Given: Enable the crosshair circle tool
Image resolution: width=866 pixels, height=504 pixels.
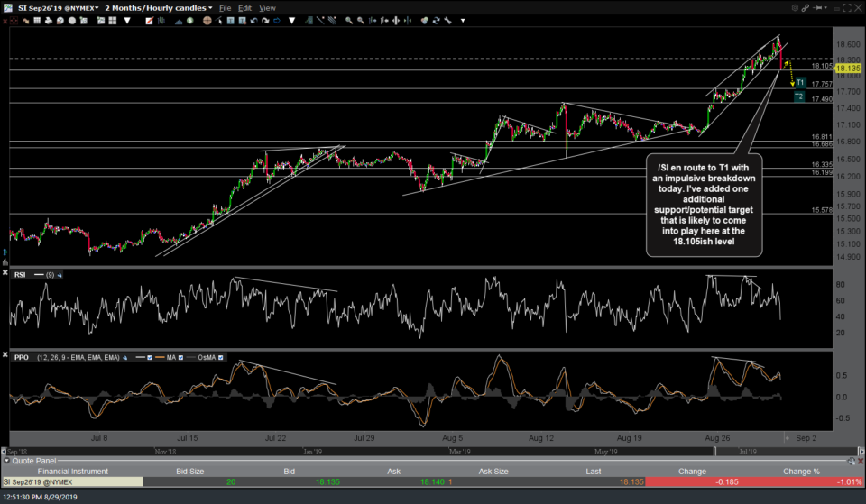Looking at the screenshot, I should click(x=207, y=21).
